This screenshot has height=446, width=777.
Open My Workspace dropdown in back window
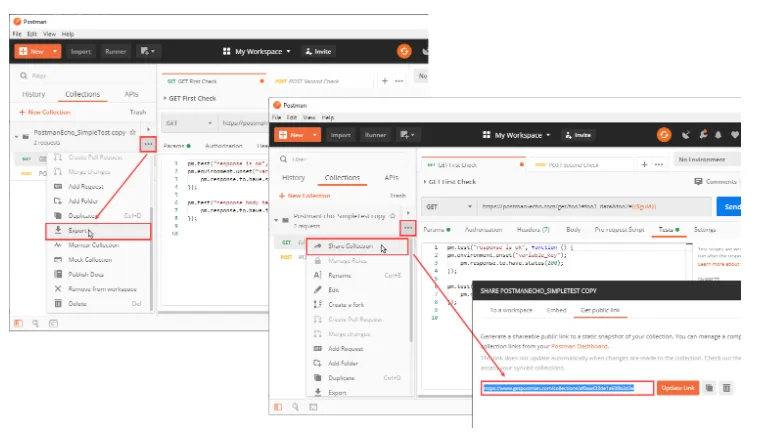pyautogui.click(x=257, y=51)
